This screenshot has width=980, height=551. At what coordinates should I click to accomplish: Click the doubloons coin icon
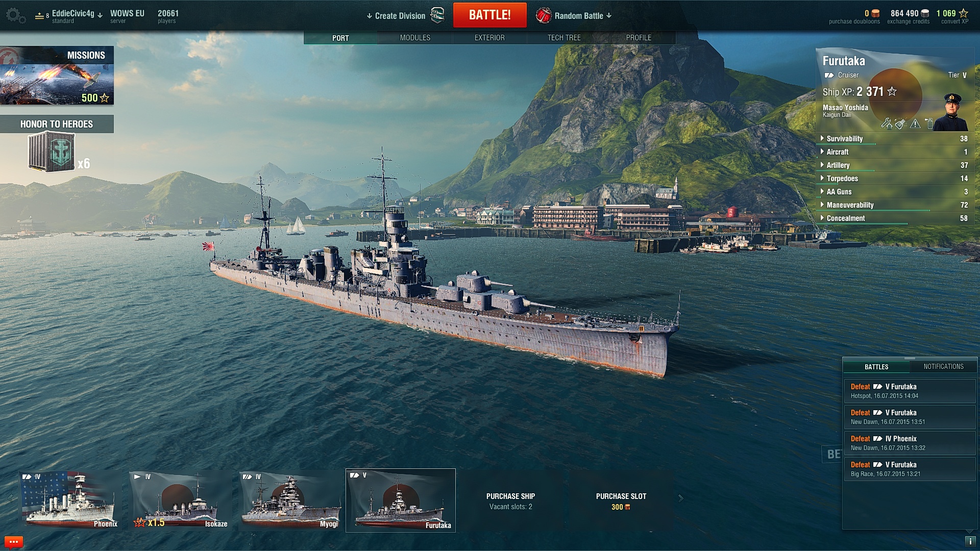(875, 14)
